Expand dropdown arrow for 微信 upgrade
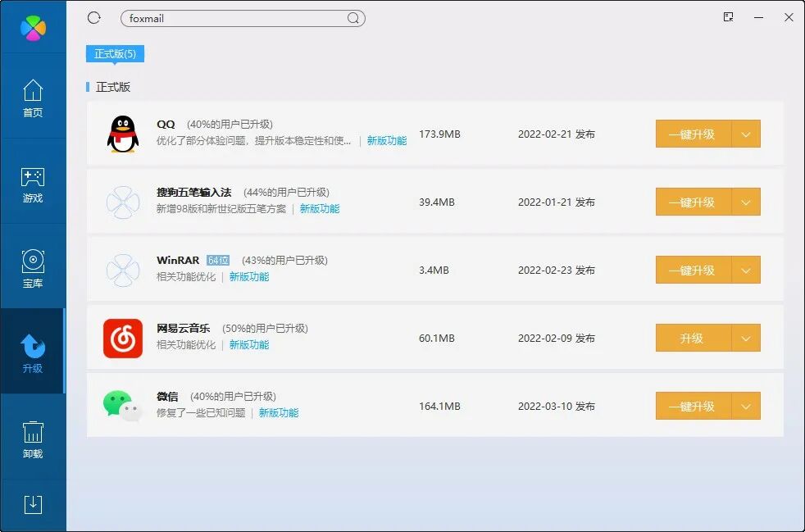 pos(746,407)
